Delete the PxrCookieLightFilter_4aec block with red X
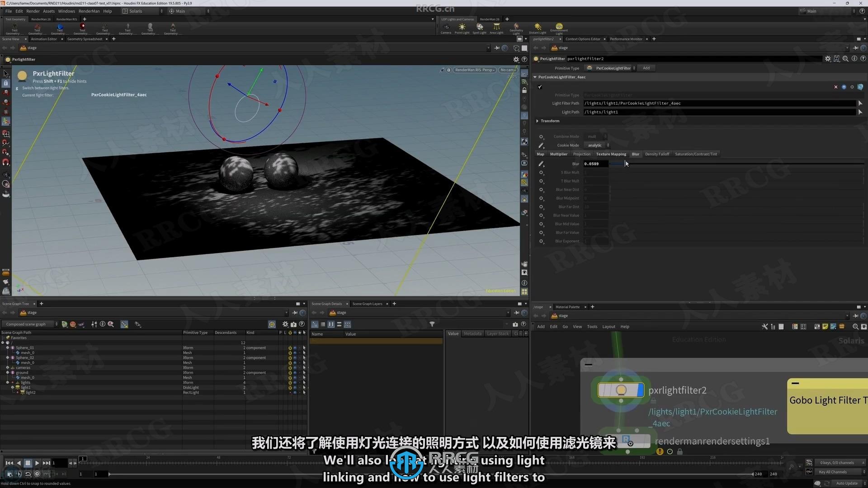 tap(835, 87)
